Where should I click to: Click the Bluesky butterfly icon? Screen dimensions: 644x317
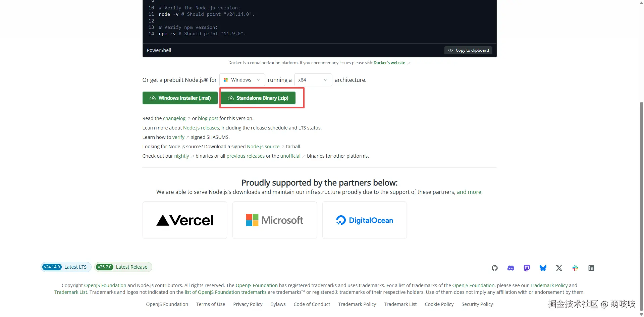tap(543, 268)
